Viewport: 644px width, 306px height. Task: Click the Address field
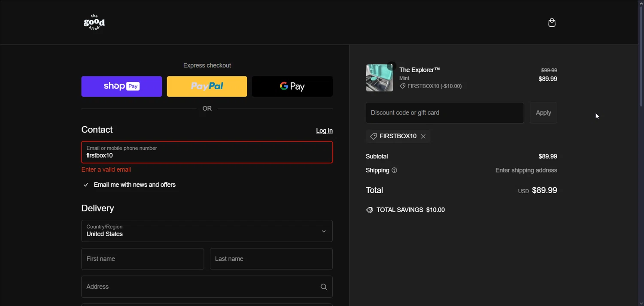click(x=207, y=287)
